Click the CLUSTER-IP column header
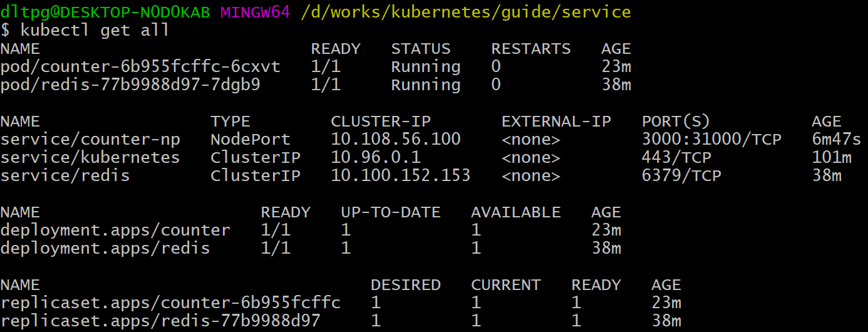The image size is (868, 332). click(x=381, y=122)
